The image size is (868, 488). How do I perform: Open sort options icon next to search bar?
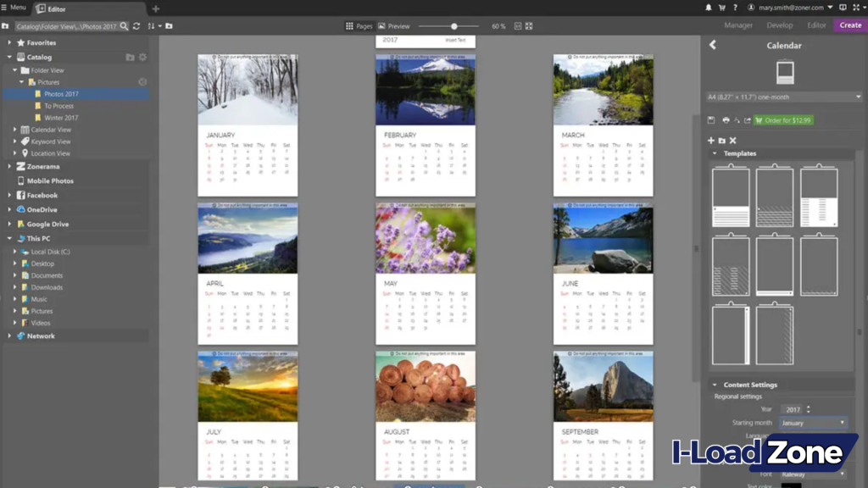click(151, 26)
